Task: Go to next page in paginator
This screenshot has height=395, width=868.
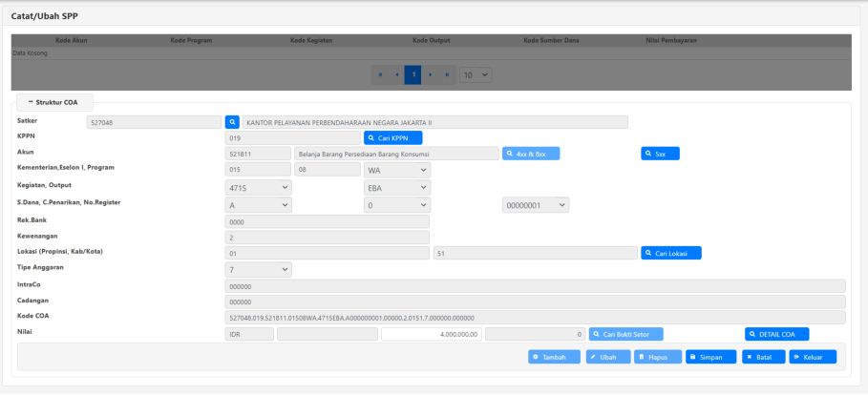Action: 429,74
